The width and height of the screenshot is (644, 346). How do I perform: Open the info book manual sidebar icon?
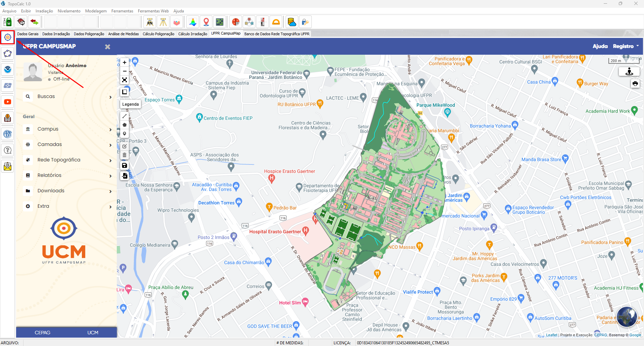click(7, 118)
